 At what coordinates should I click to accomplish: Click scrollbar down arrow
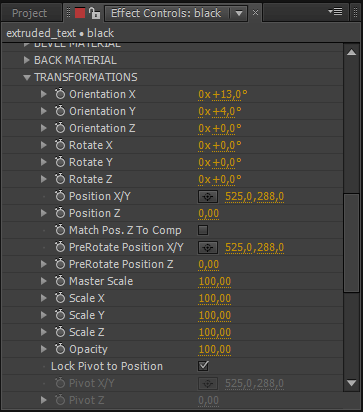pos(351,383)
